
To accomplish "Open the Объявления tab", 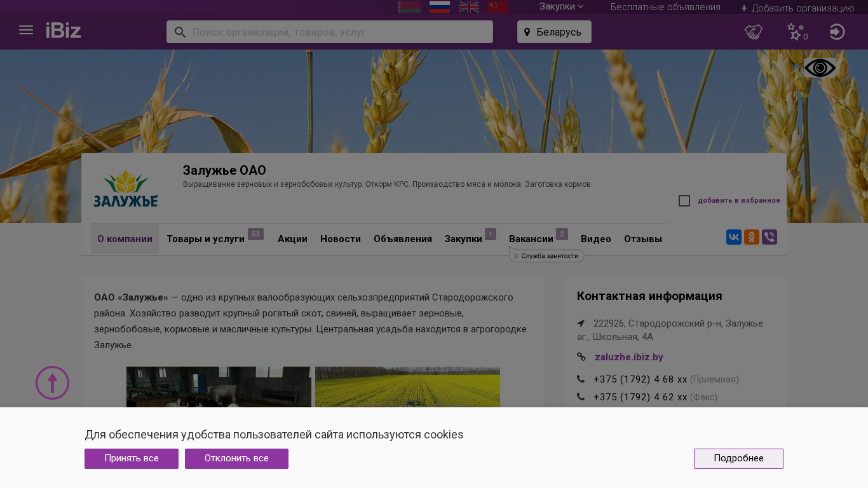I will (x=403, y=239).
